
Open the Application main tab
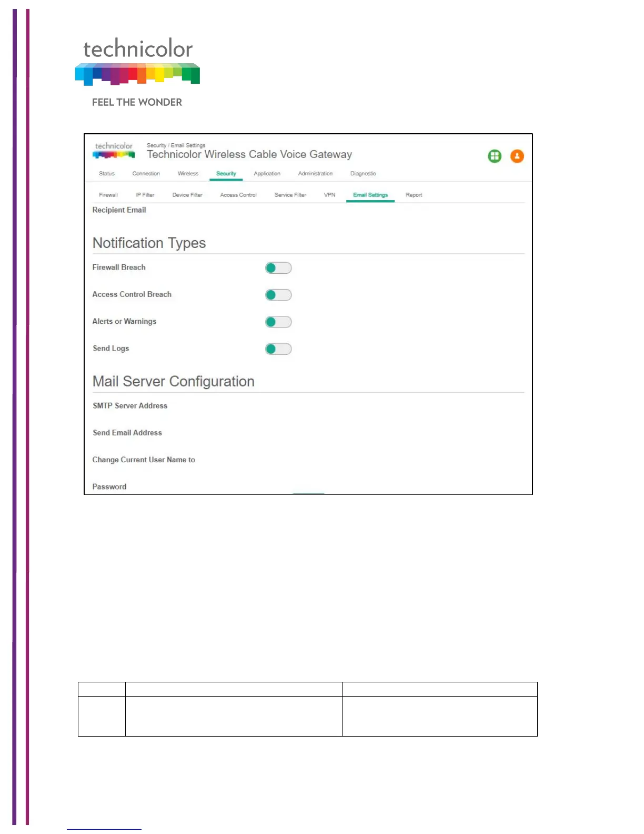coord(267,174)
